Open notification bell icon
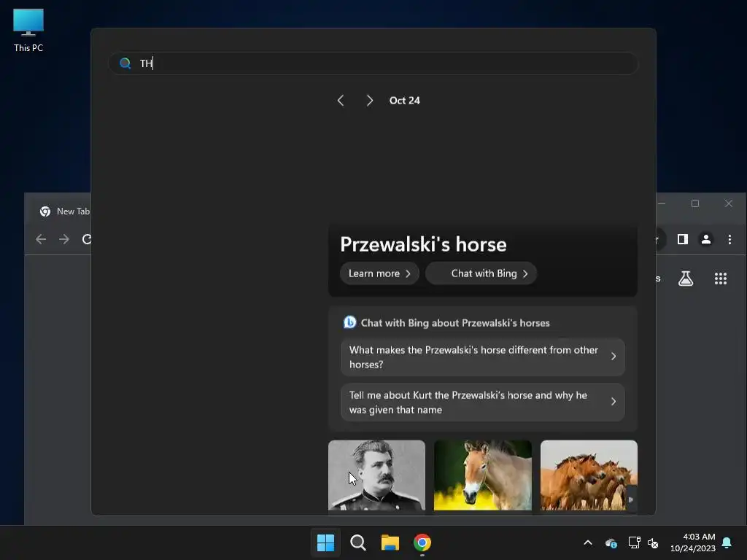Viewport: 747px width, 560px height. click(x=727, y=542)
